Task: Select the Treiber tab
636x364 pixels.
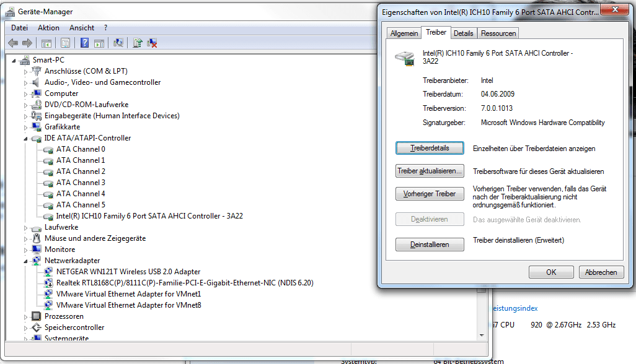Action: tap(436, 32)
